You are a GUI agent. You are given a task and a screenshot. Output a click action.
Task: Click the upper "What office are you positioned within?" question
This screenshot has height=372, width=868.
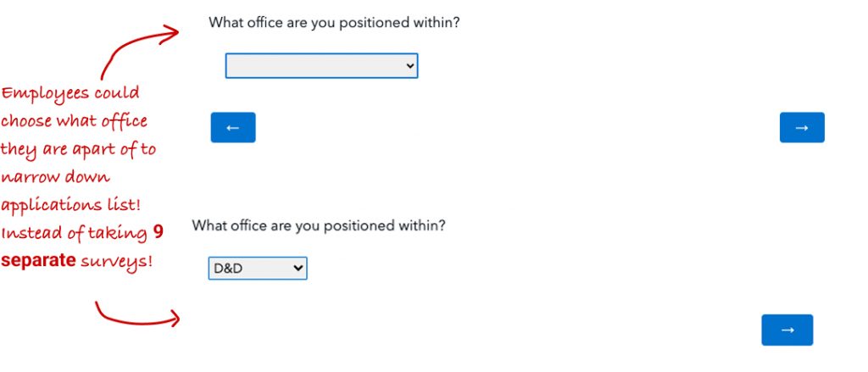click(334, 23)
